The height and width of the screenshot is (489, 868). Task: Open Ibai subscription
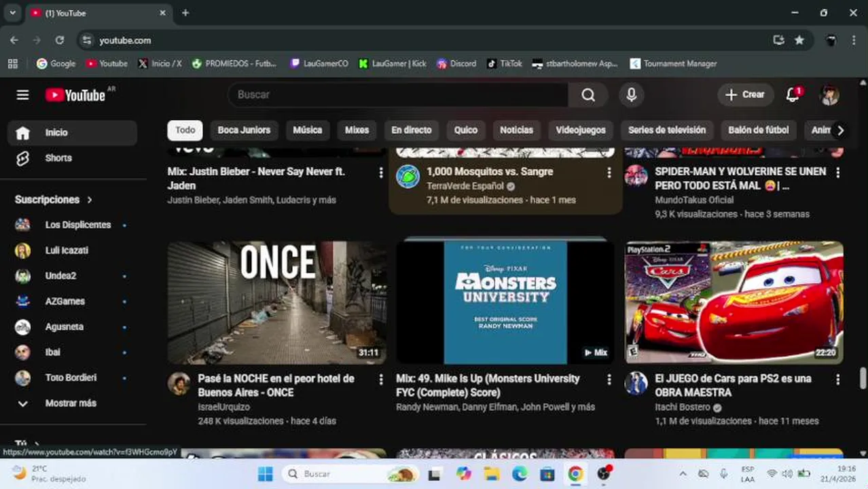pos(72,352)
